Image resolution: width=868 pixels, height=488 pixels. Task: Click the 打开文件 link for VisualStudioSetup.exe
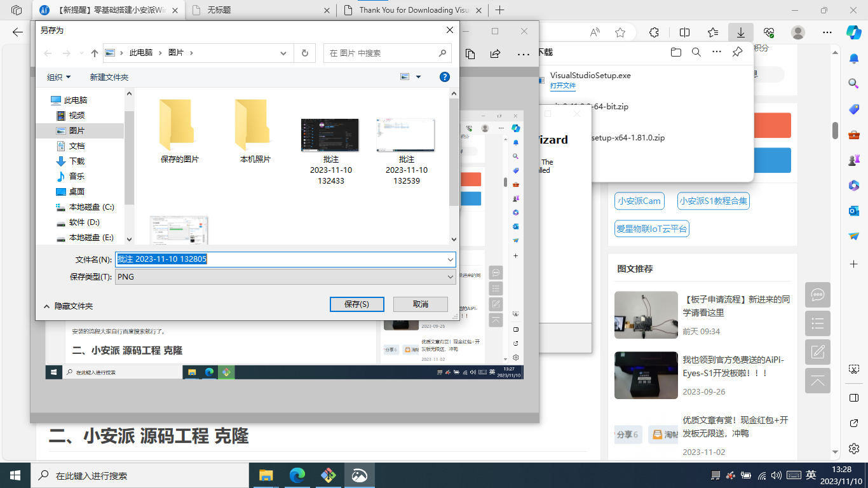[563, 85]
